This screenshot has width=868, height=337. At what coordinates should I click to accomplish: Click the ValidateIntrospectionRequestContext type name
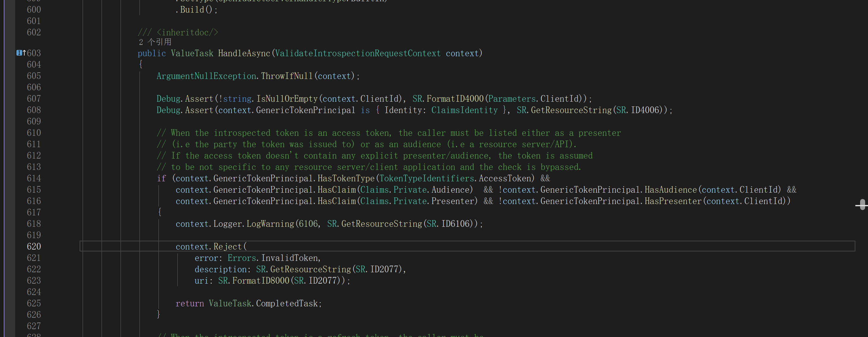(357, 53)
